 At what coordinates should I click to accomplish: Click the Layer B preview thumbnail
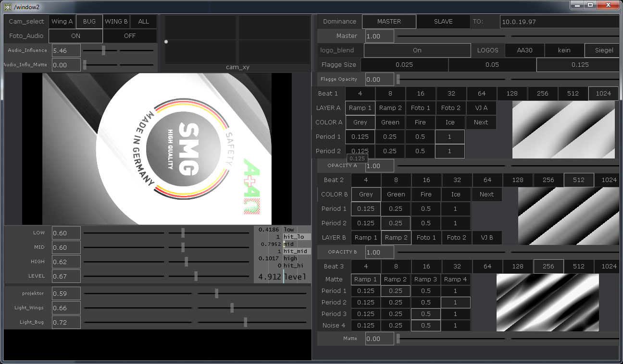[x=569, y=216]
